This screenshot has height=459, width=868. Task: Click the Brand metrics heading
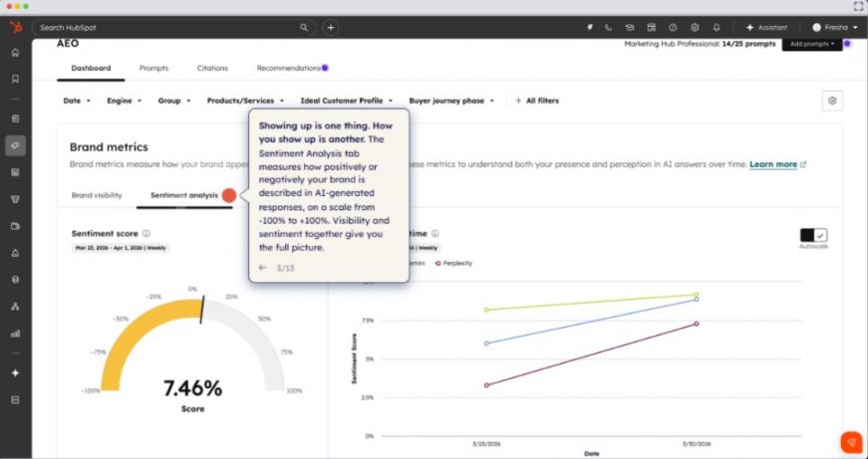[x=109, y=147]
